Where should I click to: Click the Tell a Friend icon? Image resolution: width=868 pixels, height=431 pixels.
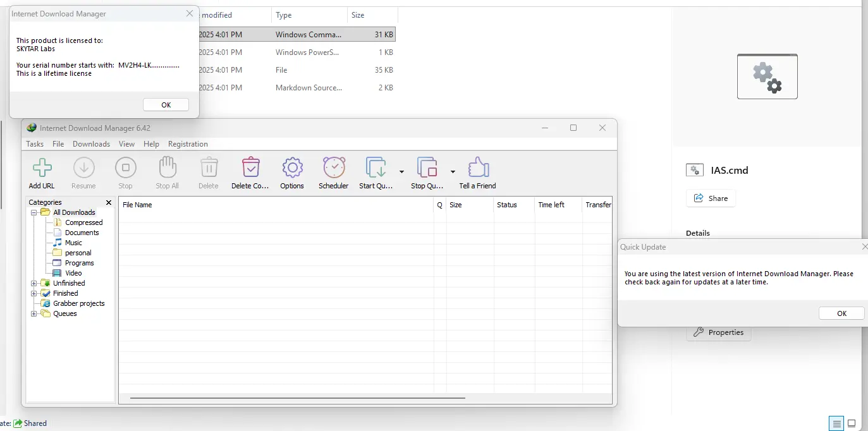point(478,169)
